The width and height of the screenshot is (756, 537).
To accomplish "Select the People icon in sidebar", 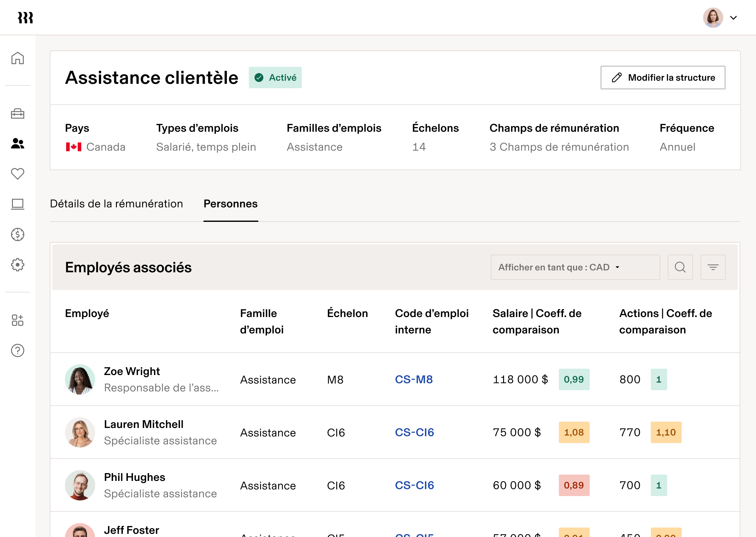I will point(18,143).
